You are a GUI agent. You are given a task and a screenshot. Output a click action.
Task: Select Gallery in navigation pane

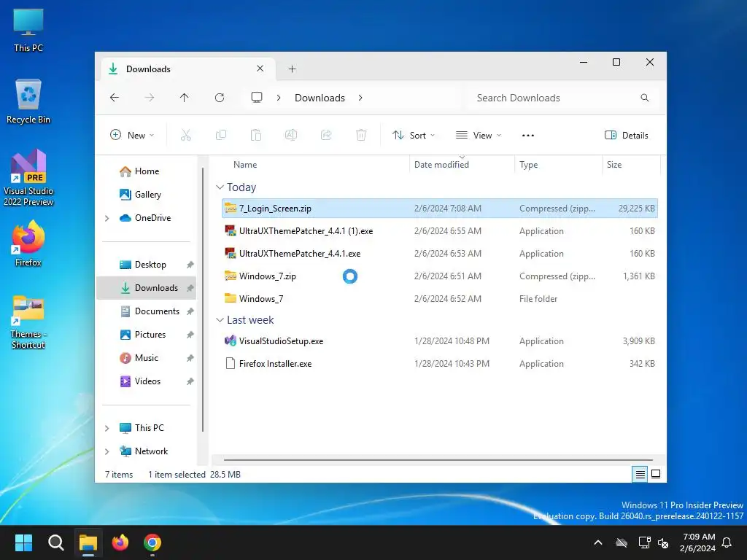(x=147, y=195)
